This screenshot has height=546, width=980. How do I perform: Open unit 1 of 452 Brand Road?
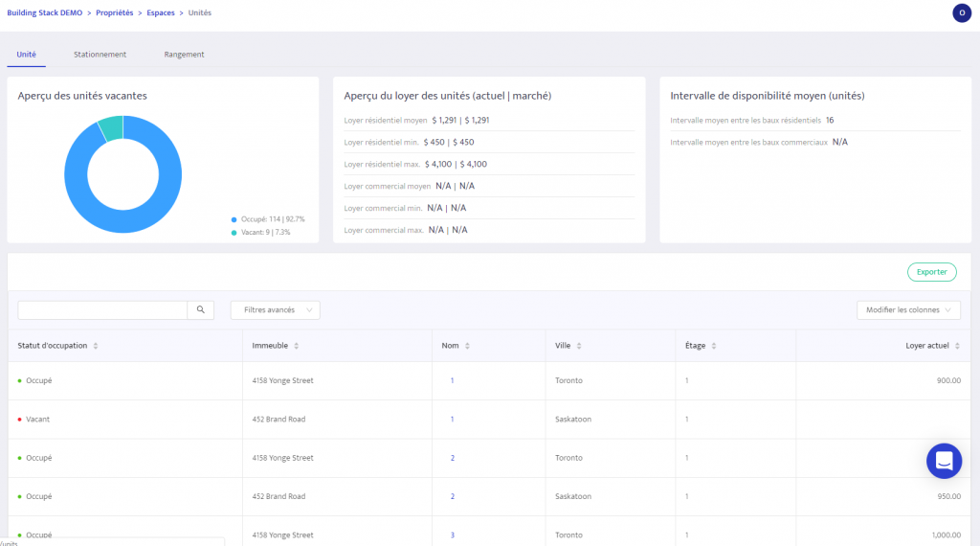[452, 419]
